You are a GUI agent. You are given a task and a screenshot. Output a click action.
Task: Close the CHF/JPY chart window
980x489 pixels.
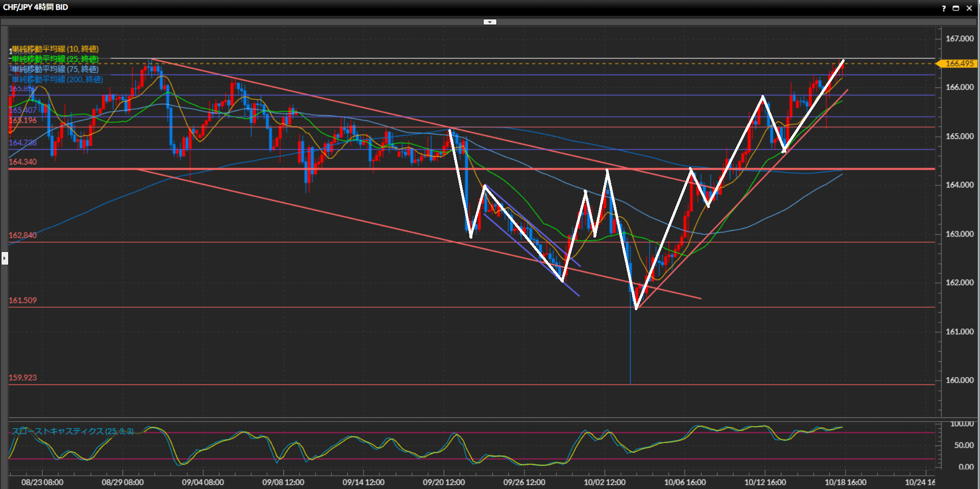click(969, 8)
